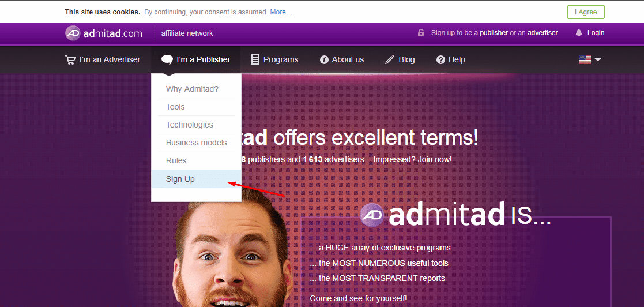
Task: Open the Programs menu item
Action: click(274, 59)
